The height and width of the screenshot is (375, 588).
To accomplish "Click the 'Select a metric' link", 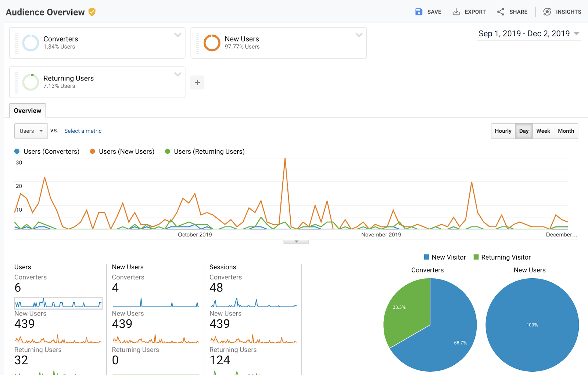I will point(83,131).
